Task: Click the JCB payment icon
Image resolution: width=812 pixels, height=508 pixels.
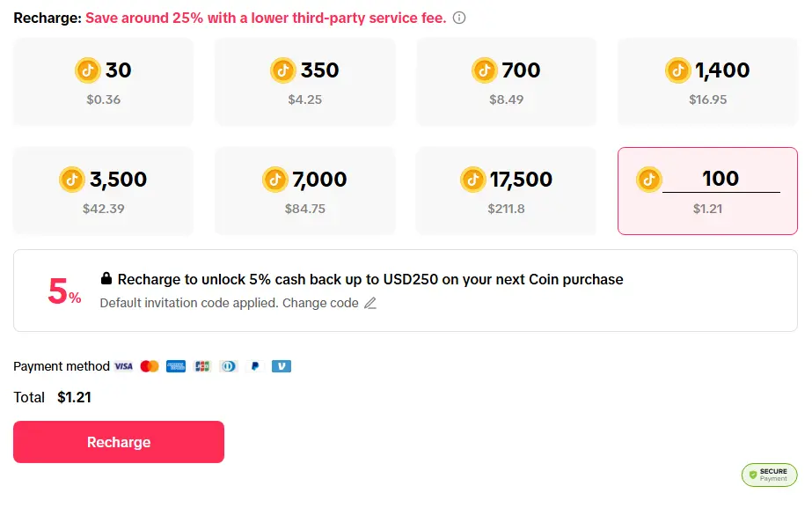Action: 202,366
